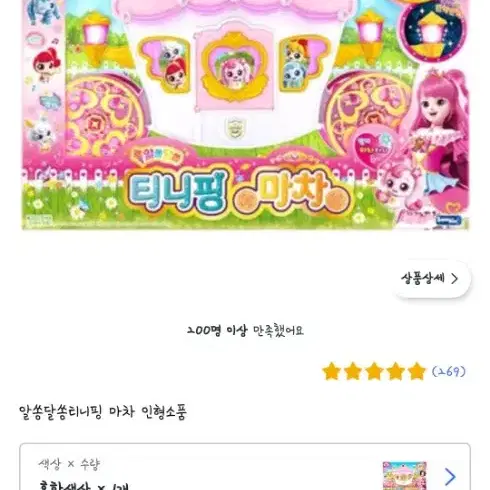Viewport: 490px width, 490px height.
Task: Tap the glowing lantern circle icon
Action: coord(432,32)
